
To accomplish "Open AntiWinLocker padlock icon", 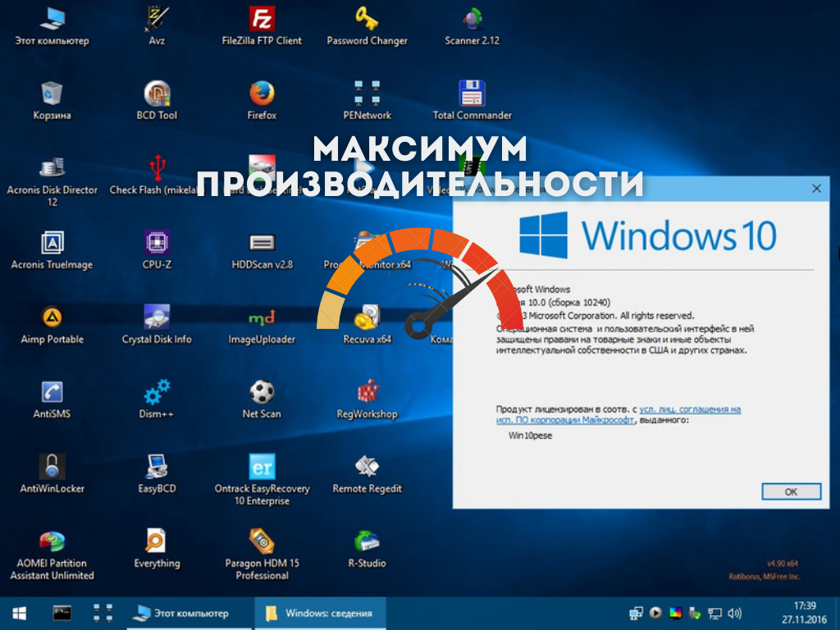I will tap(52, 474).
